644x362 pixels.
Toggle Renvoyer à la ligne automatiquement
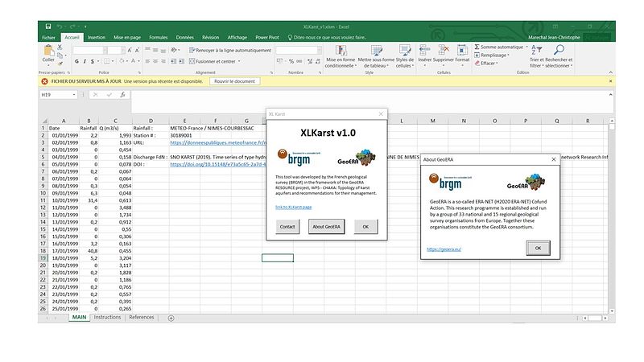point(230,50)
